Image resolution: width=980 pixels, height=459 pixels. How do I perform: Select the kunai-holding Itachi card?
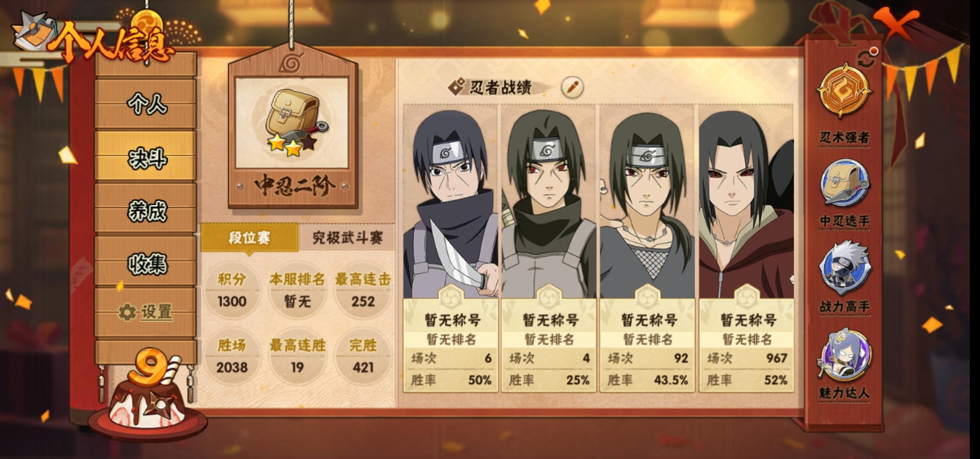point(450,248)
